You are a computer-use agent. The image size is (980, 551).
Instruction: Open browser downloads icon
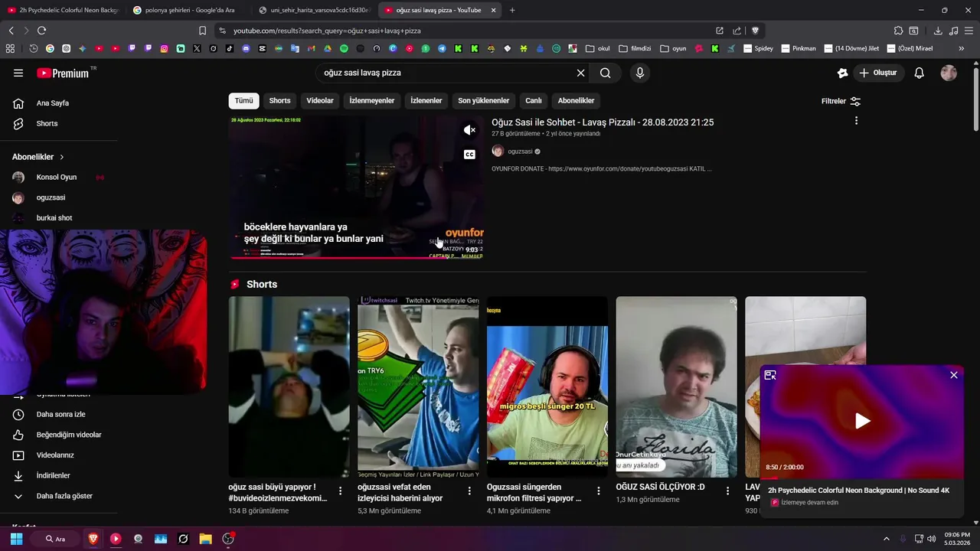[x=938, y=31]
